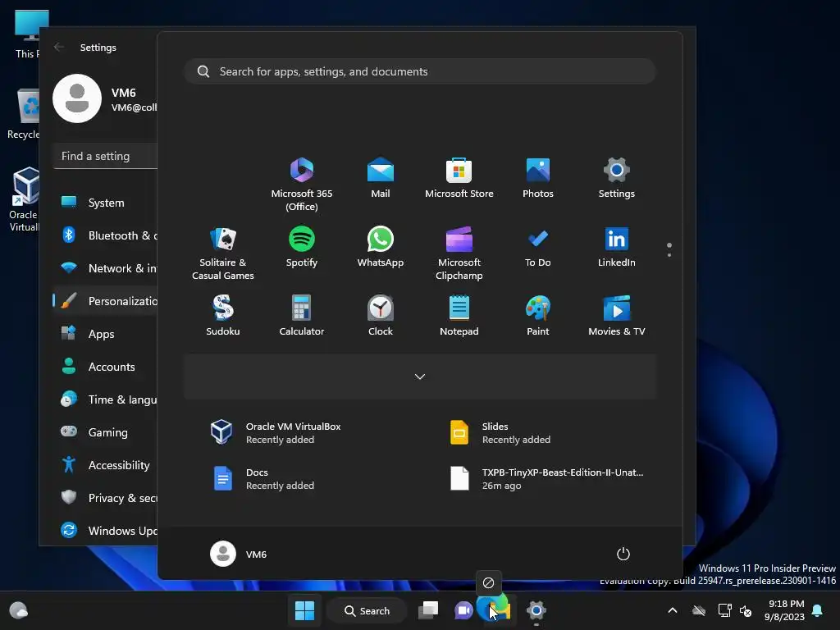Open the Clock app
Image resolution: width=840 pixels, height=630 pixels.
(x=381, y=316)
